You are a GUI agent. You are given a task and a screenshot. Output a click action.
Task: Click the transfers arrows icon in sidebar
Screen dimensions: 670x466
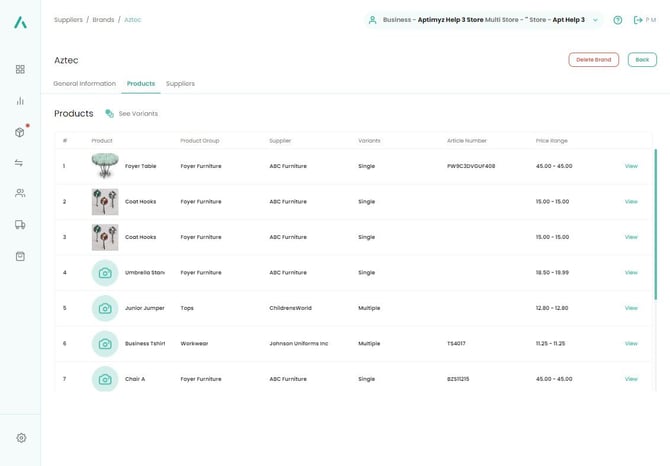(20, 163)
